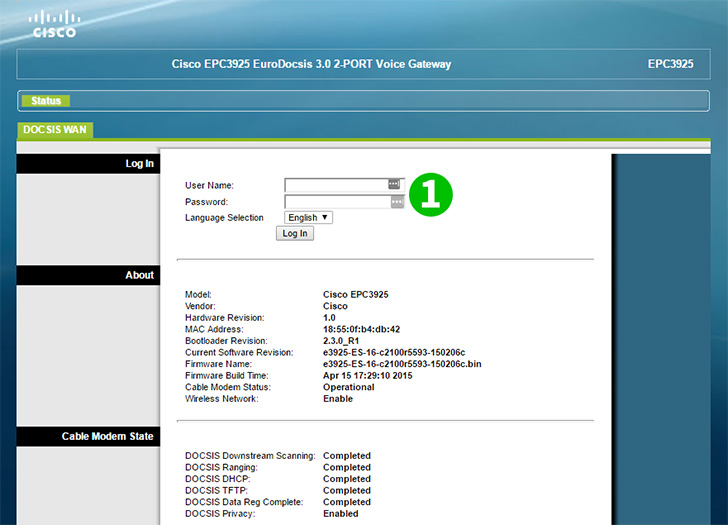728x525 pixels.
Task: Click the MAC Address: label
Action: coord(214,329)
